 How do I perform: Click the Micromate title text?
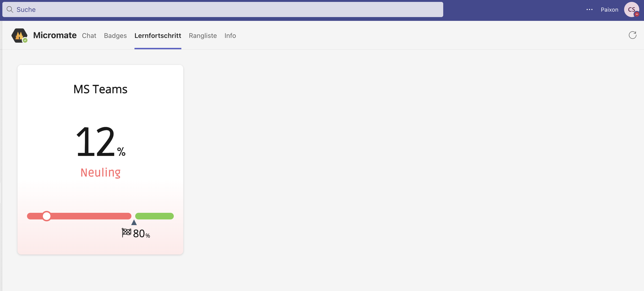pyautogui.click(x=55, y=35)
